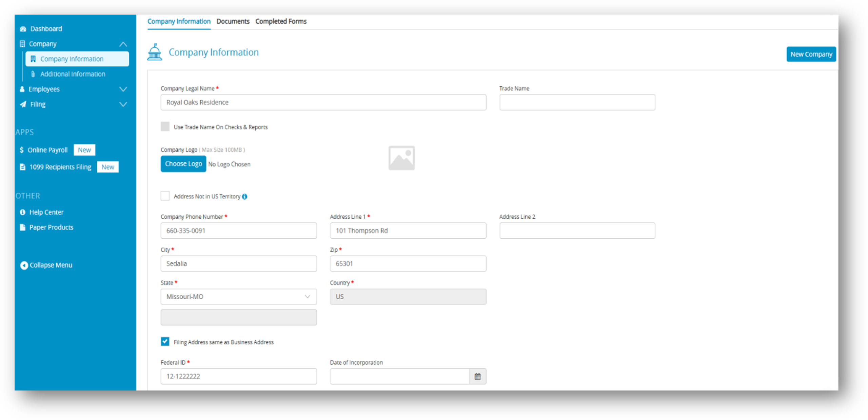Click the Company Information sidebar item icon
The width and height of the screenshot is (868, 420).
click(33, 59)
